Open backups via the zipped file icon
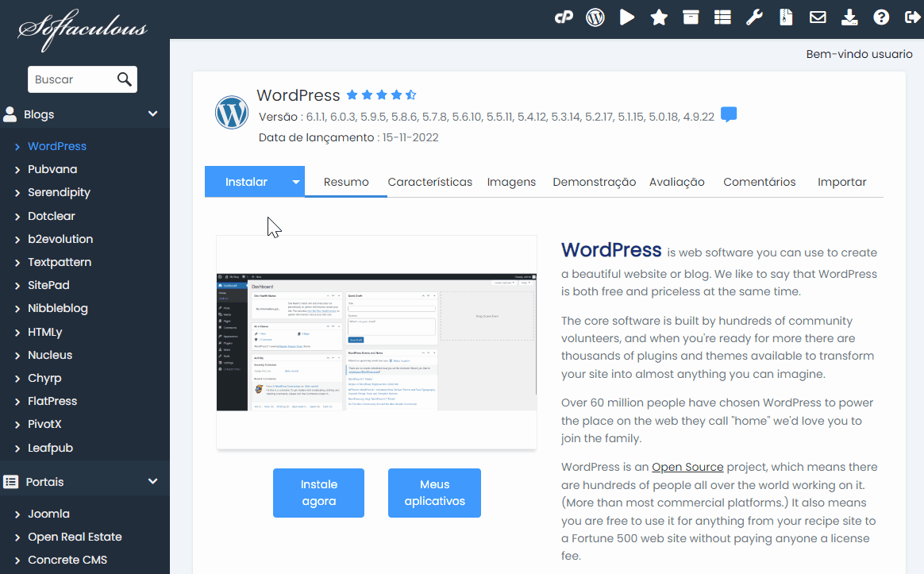 click(786, 17)
